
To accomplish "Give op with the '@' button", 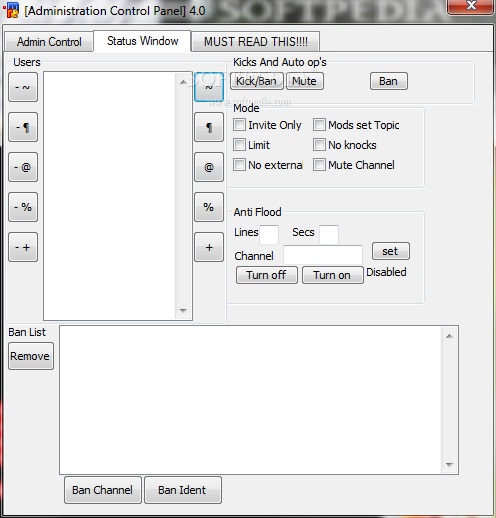I will pos(209,167).
